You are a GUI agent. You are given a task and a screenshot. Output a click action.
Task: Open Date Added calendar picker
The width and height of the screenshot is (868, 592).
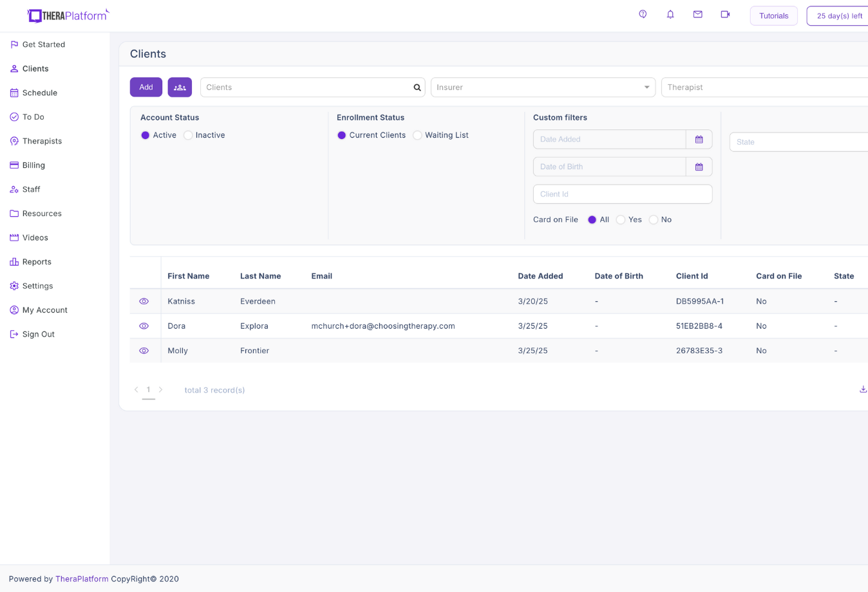699,139
